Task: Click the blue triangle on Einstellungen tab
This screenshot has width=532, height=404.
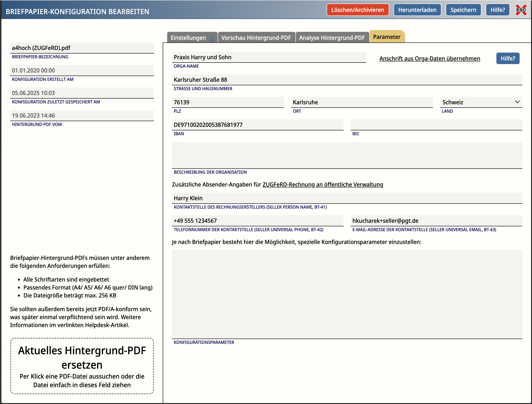Action: point(211,38)
